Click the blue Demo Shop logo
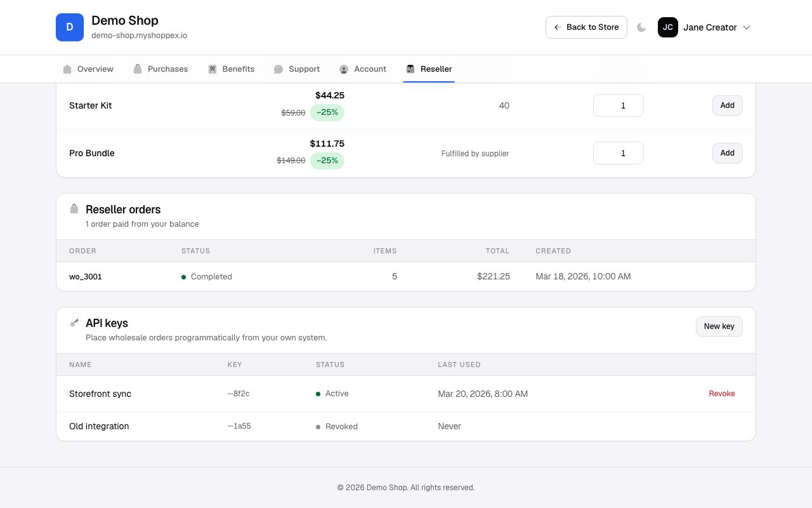The width and height of the screenshot is (812, 508). (70, 27)
